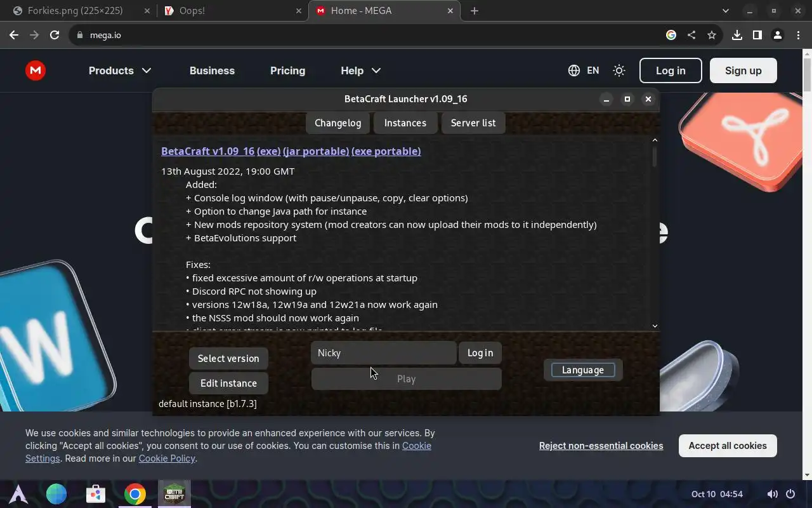Click the MEGA logo icon

coord(36,70)
